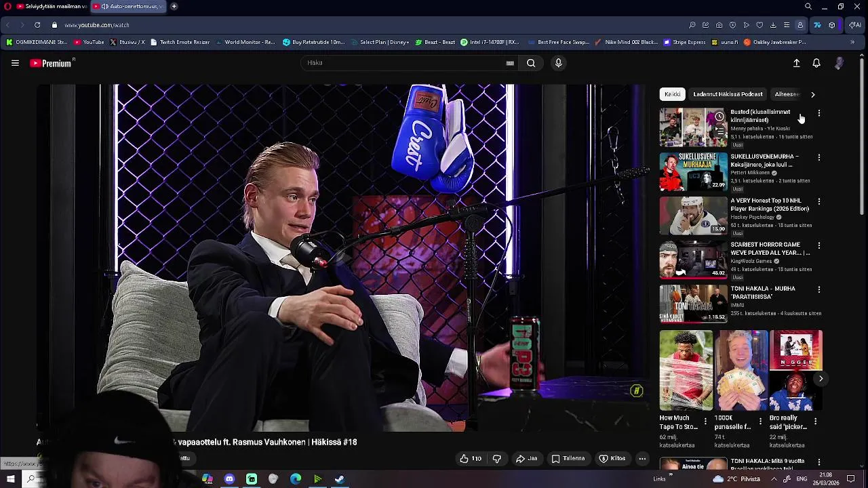Open a new browser tab

(174, 6)
